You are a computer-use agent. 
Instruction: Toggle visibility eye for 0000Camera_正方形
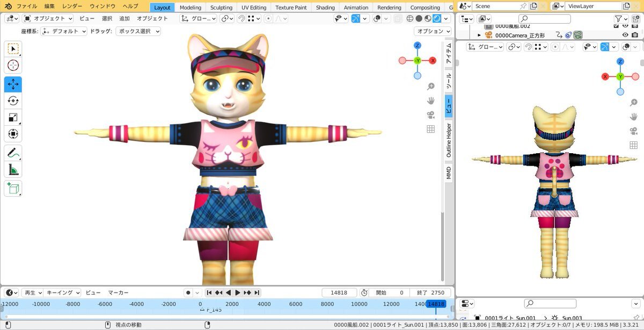tap(625, 35)
